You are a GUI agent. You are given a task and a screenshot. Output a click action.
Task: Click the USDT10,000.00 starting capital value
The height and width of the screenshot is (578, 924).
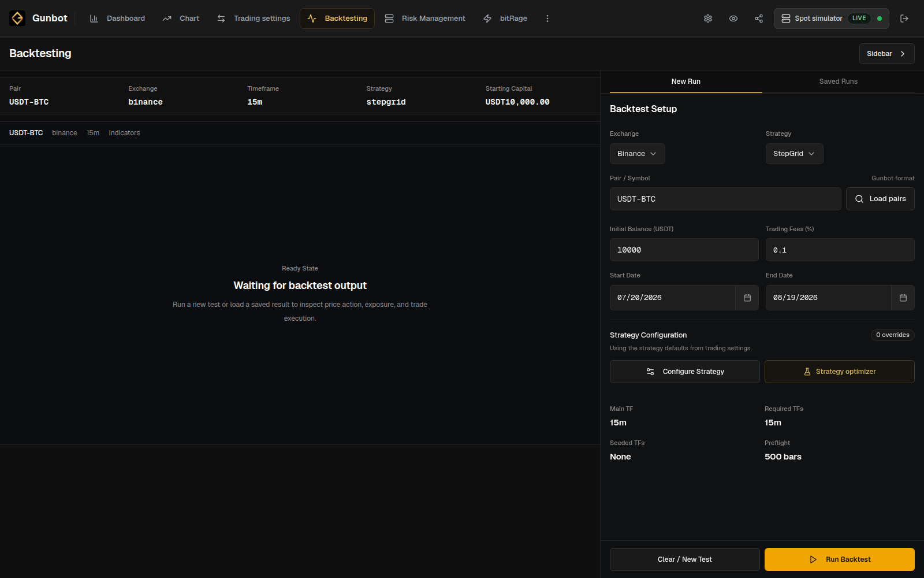(517, 102)
